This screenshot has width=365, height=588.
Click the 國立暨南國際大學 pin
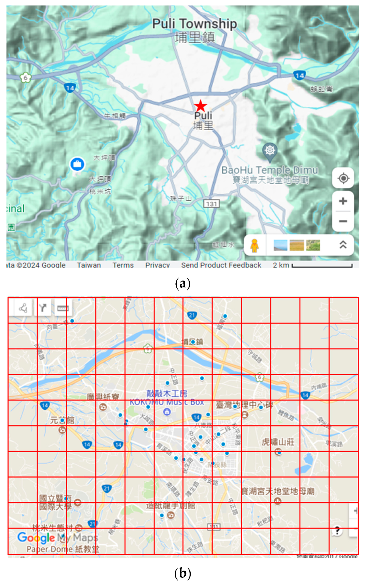(x=78, y=503)
